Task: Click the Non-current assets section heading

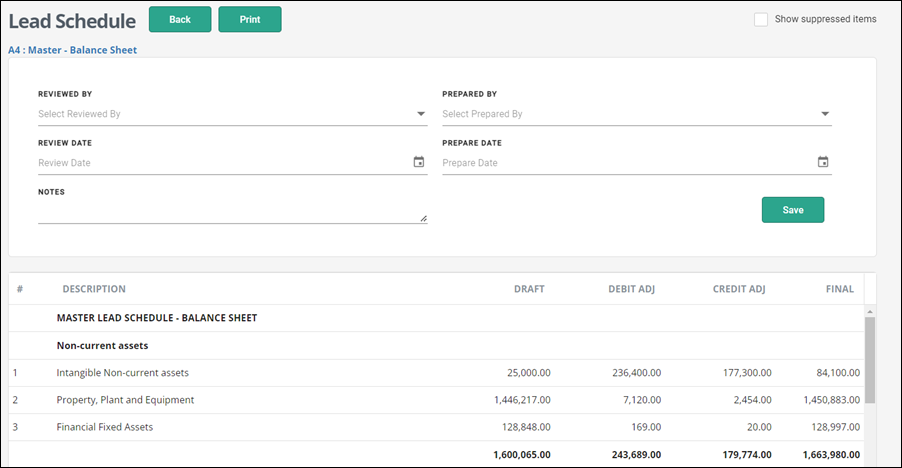Action: tap(102, 346)
